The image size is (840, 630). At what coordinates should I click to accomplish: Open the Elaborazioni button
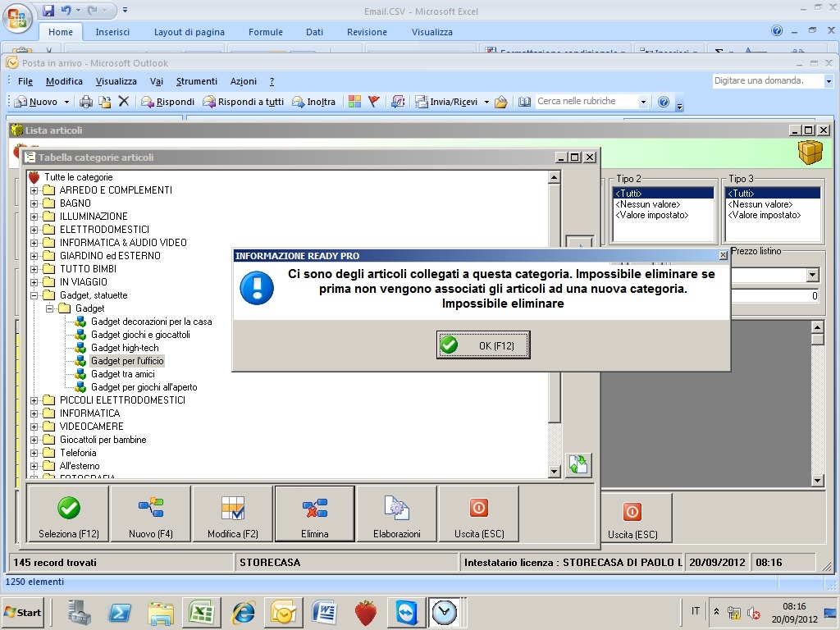coord(396,514)
